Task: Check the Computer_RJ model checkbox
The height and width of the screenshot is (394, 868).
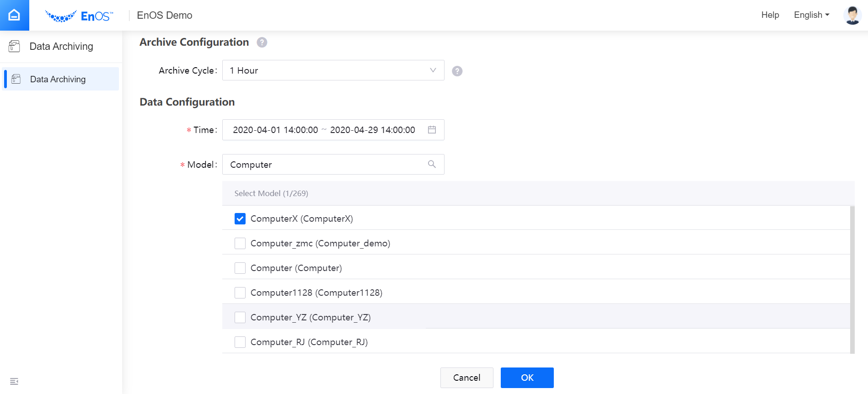Action: pyautogui.click(x=240, y=342)
